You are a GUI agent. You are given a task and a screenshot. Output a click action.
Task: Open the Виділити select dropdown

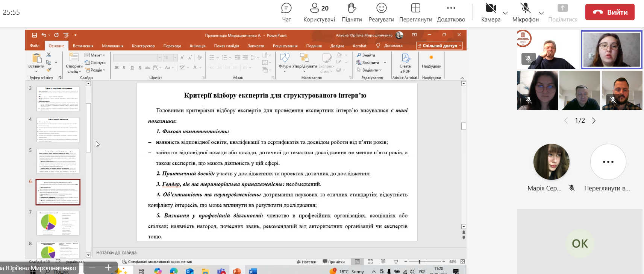click(x=369, y=70)
